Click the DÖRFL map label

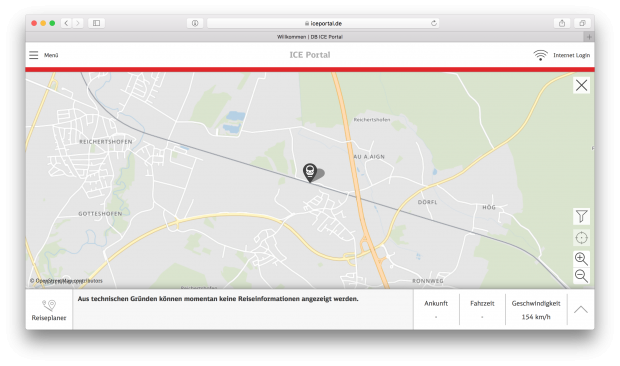tap(427, 202)
